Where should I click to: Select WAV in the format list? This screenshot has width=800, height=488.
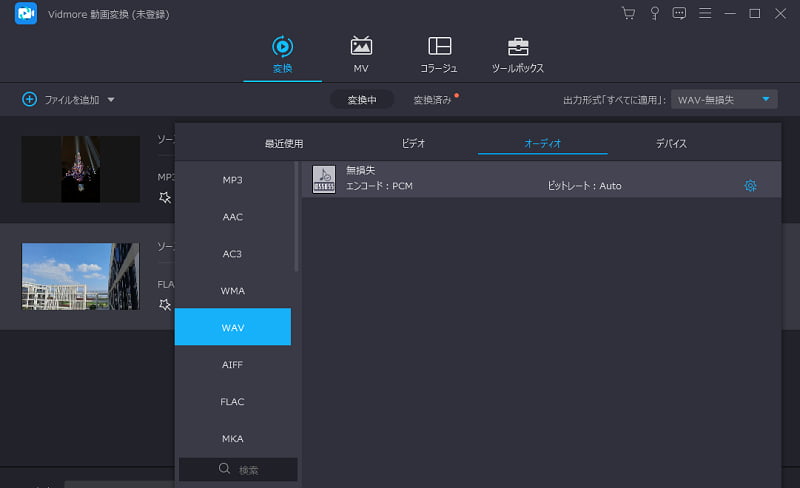[x=233, y=327]
